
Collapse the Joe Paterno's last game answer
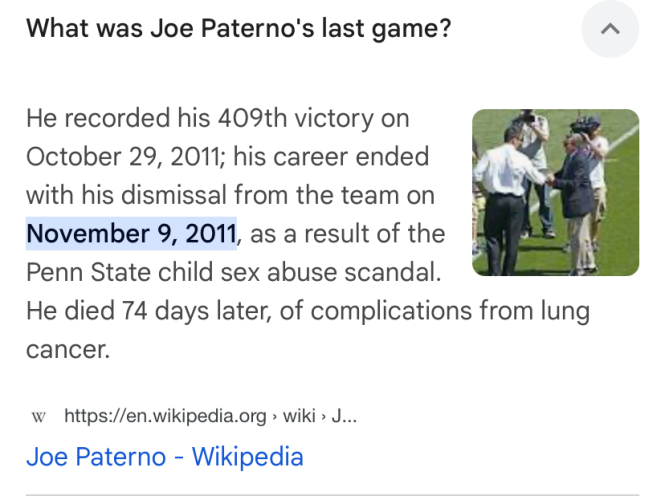(610, 29)
